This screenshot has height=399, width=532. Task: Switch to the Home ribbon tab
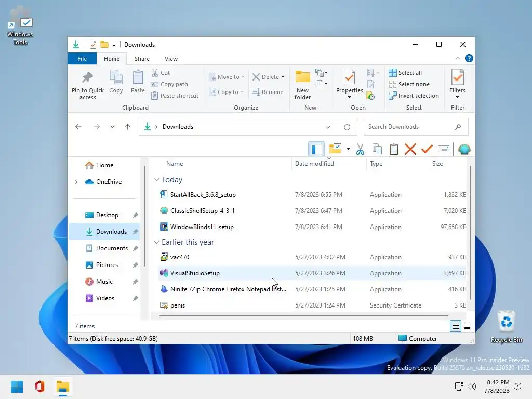tap(112, 59)
